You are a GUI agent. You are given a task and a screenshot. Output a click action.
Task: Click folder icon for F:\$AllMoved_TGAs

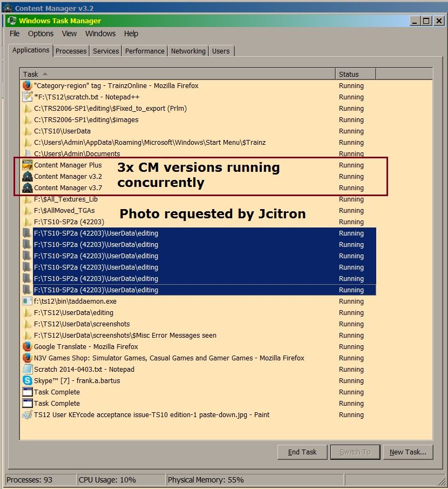[28, 211]
